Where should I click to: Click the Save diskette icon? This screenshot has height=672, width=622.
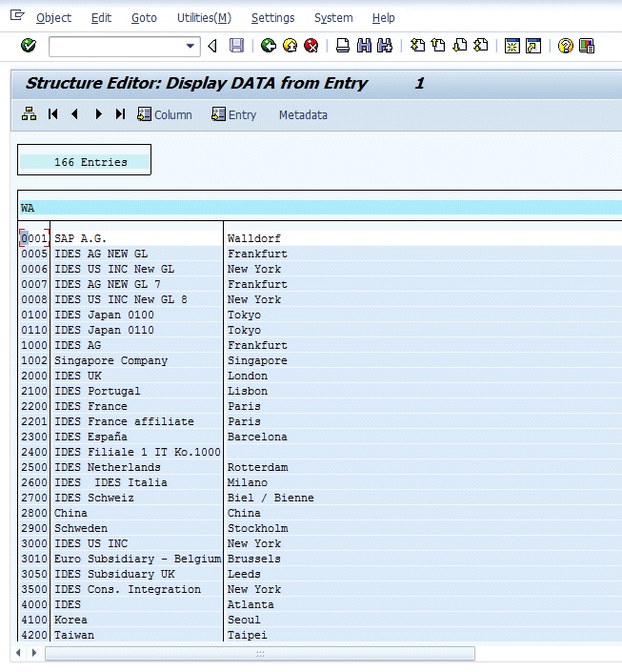(236, 46)
